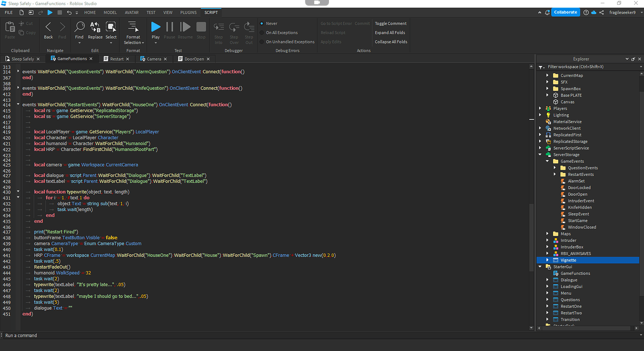Screen dimensions: 644x351
Task: Select the Find tool in Edit section
Action: pos(79,29)
